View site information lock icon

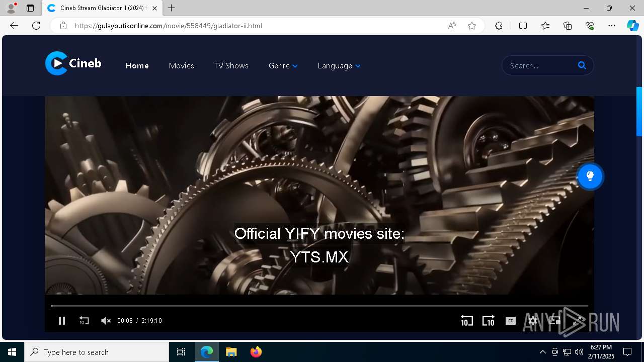coord(63,26)
